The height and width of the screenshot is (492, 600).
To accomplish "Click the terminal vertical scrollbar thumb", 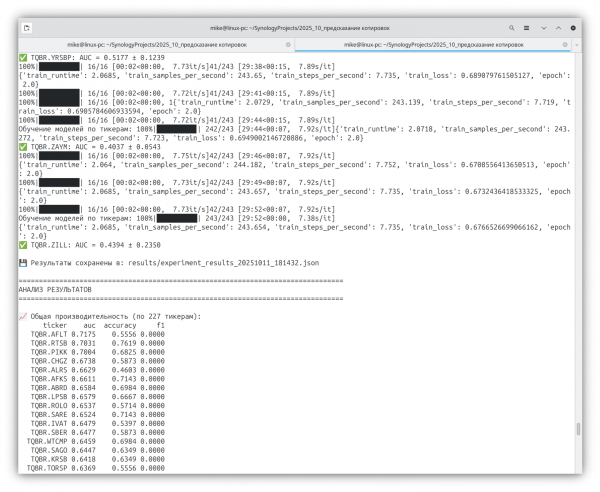I will 580,429.
